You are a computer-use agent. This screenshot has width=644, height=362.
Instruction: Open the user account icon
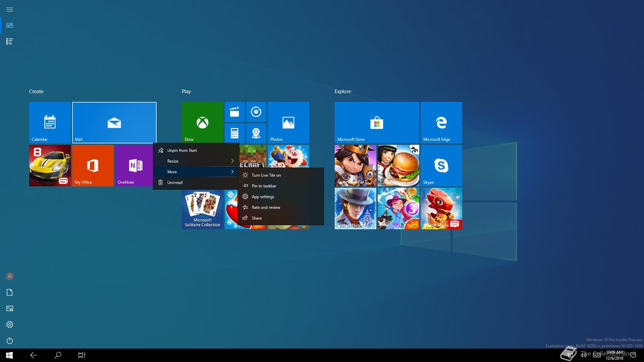coord(10,276)
